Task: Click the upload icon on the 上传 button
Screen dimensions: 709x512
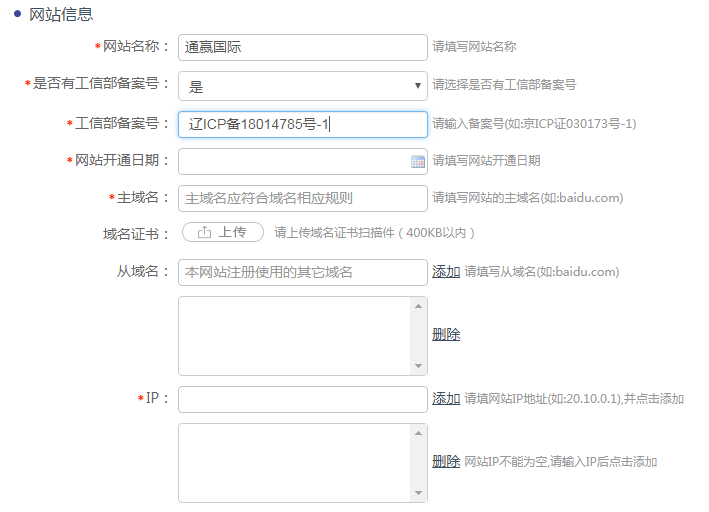Action: click(204, 232)
